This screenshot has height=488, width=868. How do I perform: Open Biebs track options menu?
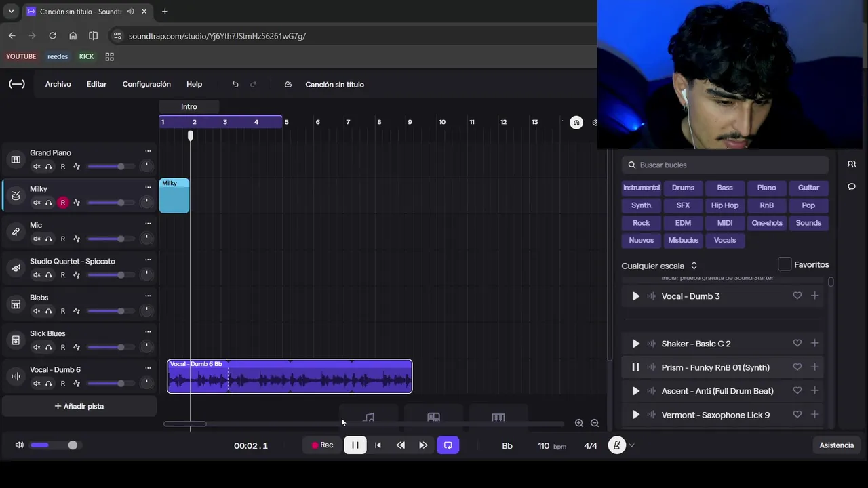tap(148, 296)
